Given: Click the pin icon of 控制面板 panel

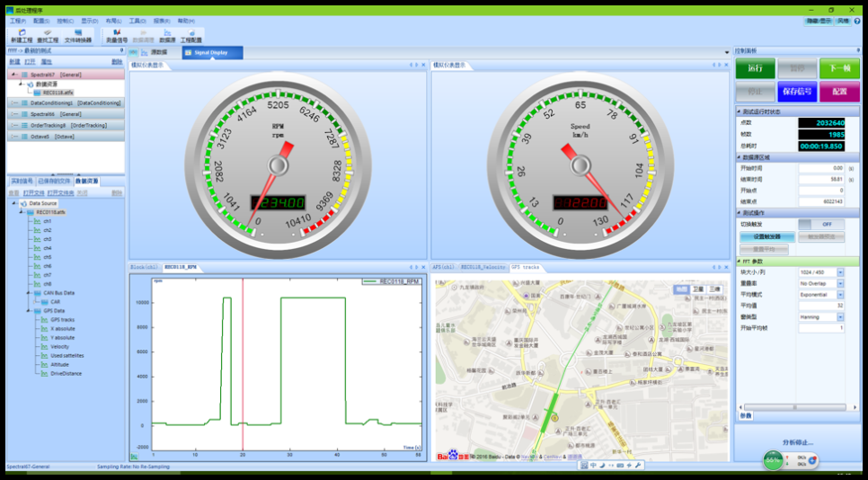Looking at the screenshot, I should [x=858, y=50].
